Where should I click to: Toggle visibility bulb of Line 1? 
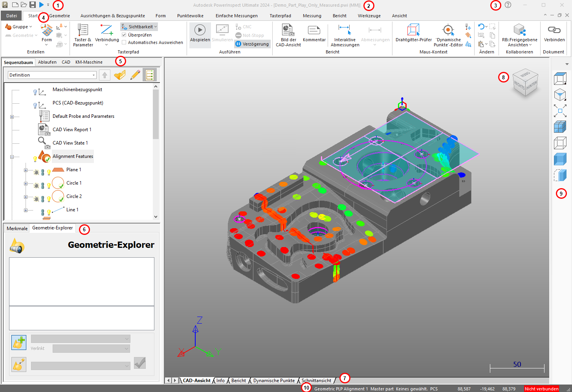[x=49, y=212]
